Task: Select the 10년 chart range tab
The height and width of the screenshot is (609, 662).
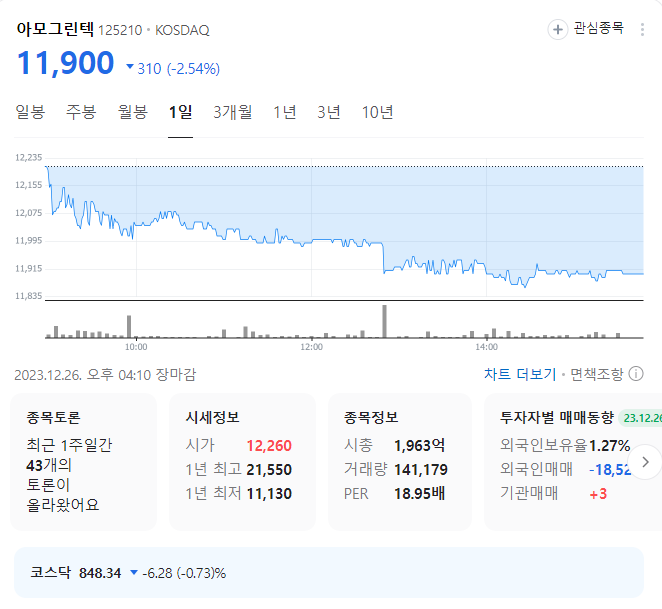Action: click(x=377, y=112)
